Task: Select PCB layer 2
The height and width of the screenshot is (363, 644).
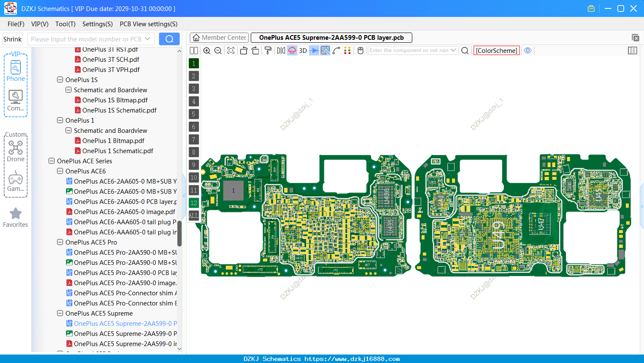Action: [x=194, y=76]
